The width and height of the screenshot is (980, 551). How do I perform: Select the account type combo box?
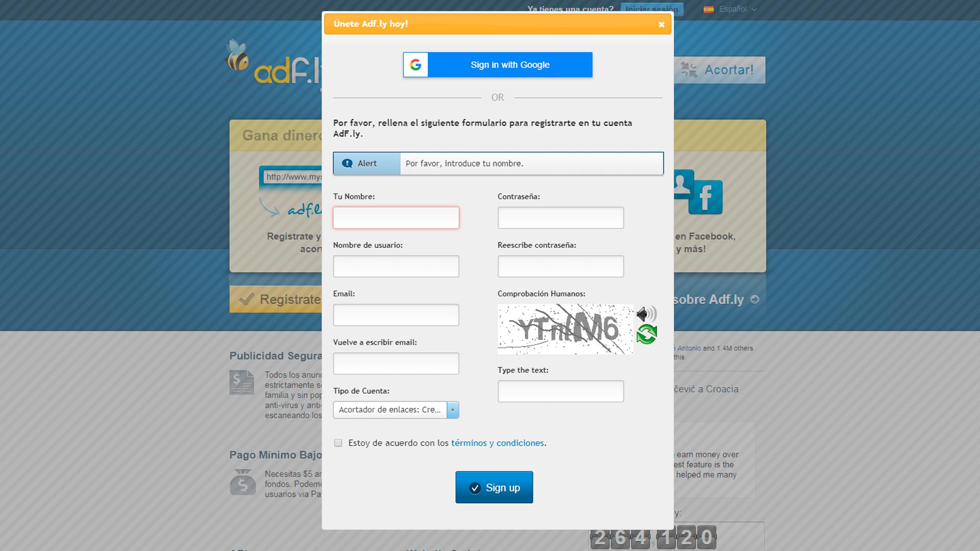tap(396, 409)
